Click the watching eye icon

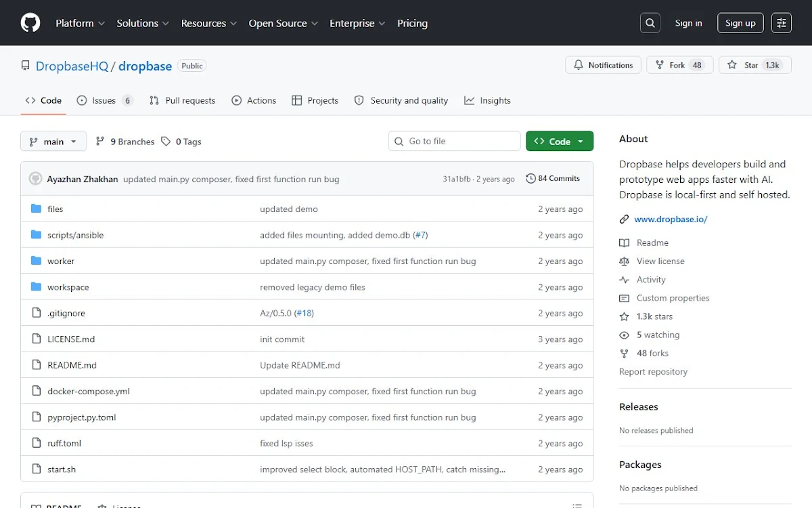pyautogui.click(x=625, y=335)
